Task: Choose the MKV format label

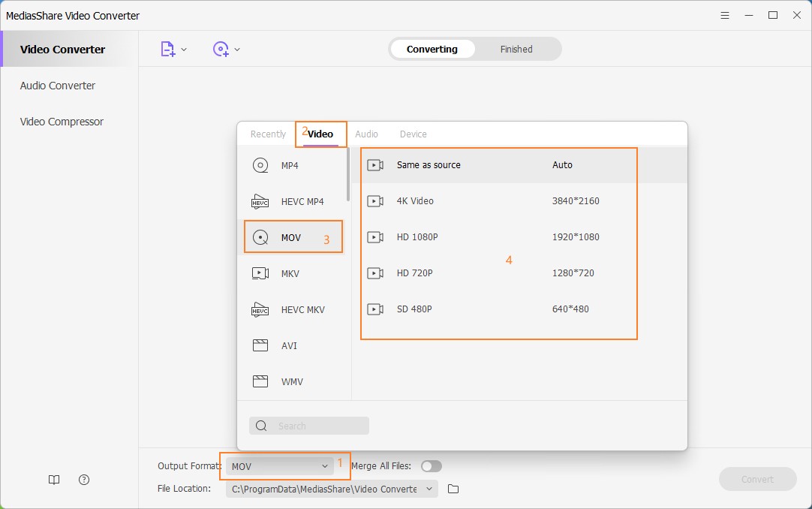Action: [290, 274]
